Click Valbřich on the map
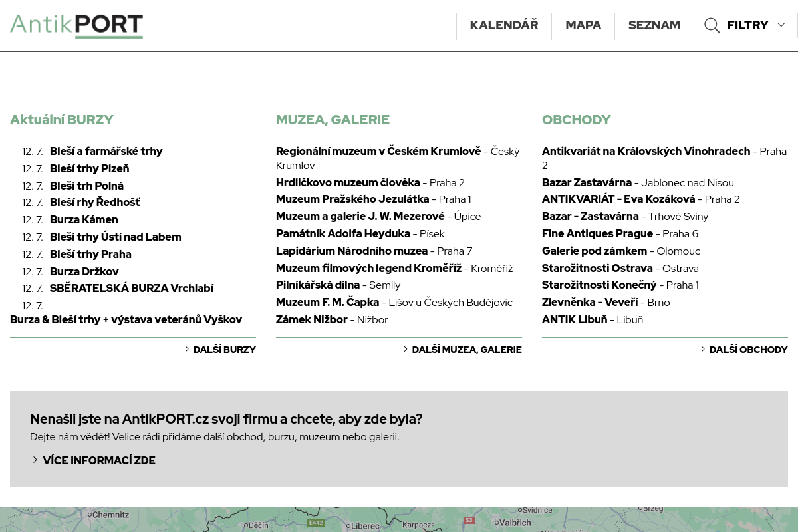Image resolution: width=798 pixels, height=532 pixels. pos(515,523)
